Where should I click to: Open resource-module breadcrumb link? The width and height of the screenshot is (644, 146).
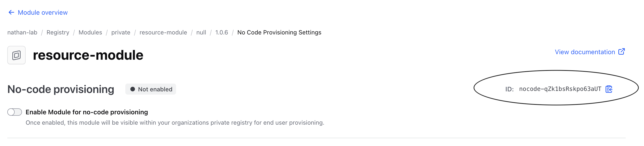pyautogui.click(x=163, y=32)
